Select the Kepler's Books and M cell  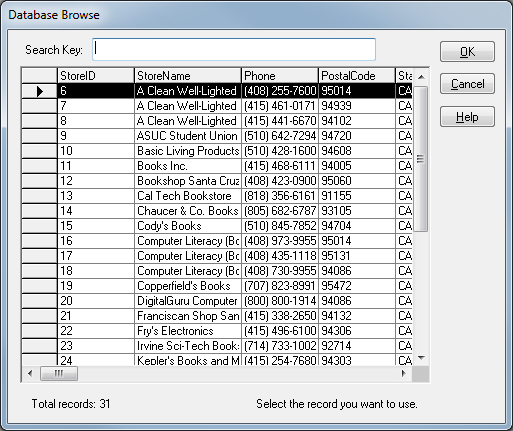tap(188, 360)
